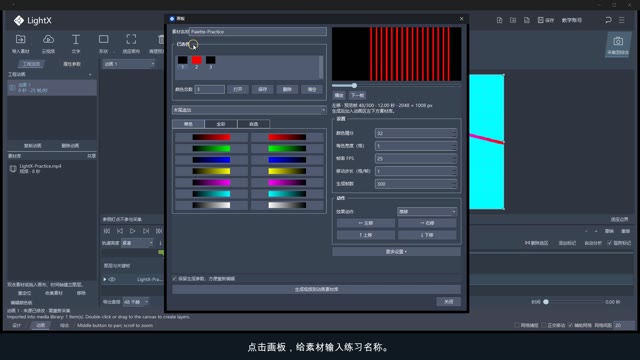Image resolution: width=640 pixels, height=360 pixels.
Task: Click the move-down arrow button
Action: tap(427, 235)
